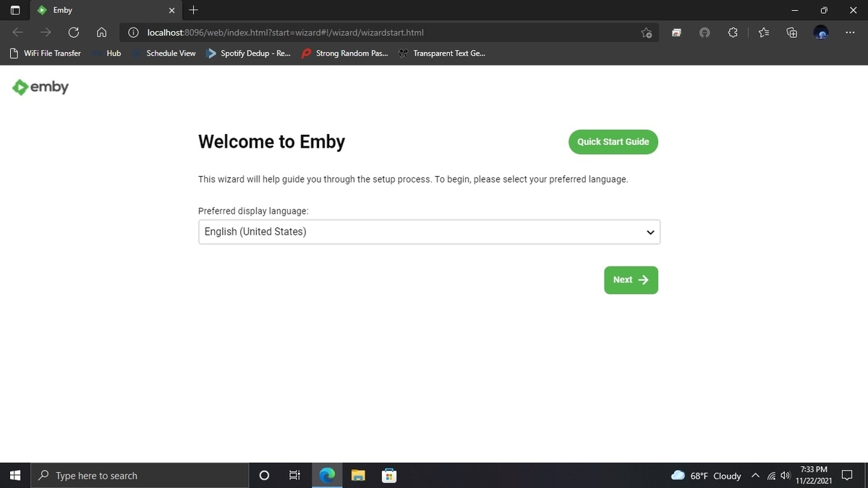Open the 68°F Cloudy weather widget

click(x=706, y=476)
